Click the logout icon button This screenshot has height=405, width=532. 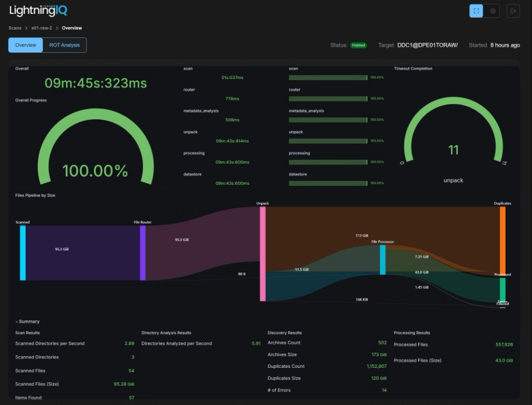pyautogui.click(x=512, y=11)
